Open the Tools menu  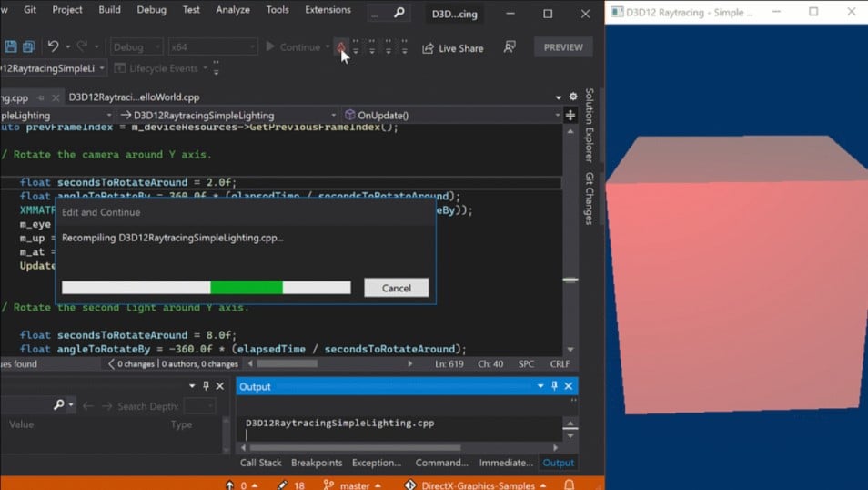(x=278, y=9)
